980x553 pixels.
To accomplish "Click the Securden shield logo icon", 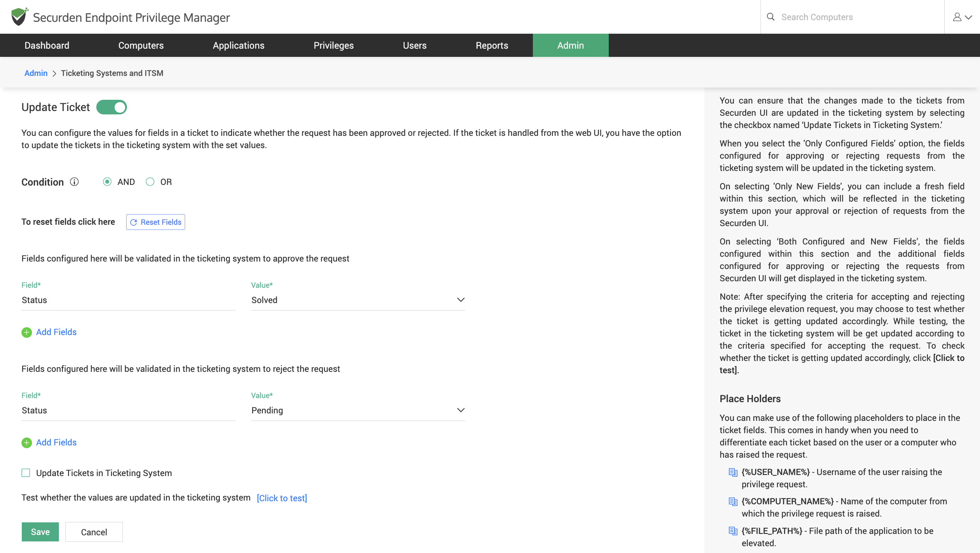I will click(x=19, y=17).
